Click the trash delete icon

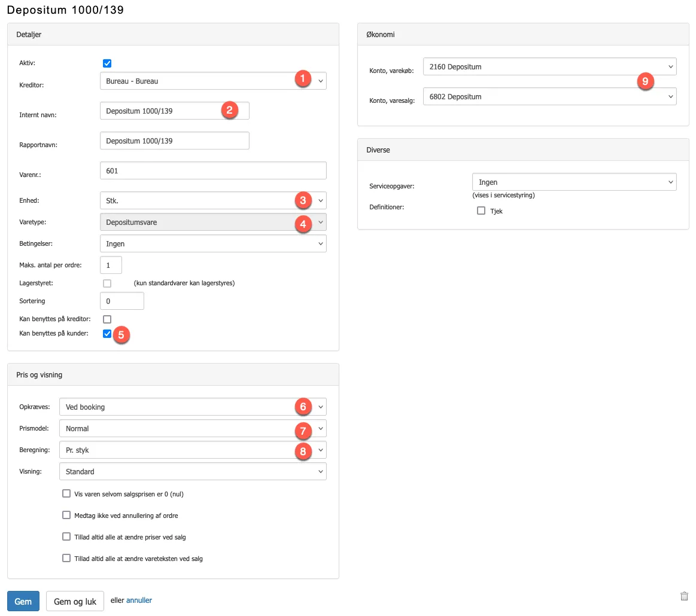coord(684,596)
